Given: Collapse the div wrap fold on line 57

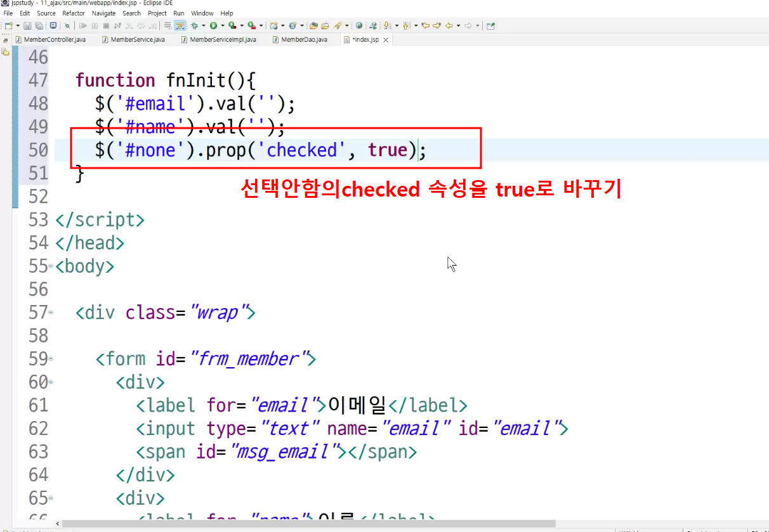Looking at the screenshot, I should tap(51, 313).
